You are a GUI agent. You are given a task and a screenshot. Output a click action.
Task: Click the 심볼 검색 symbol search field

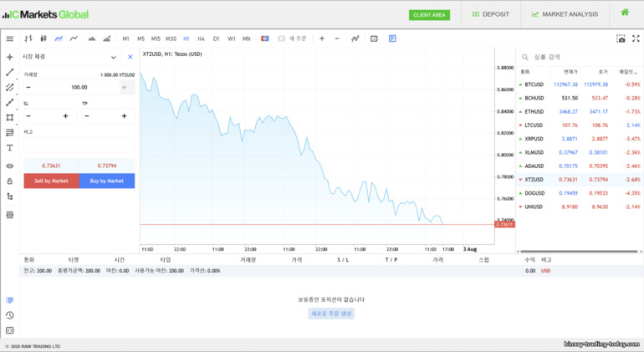click(x=579, y=57)
